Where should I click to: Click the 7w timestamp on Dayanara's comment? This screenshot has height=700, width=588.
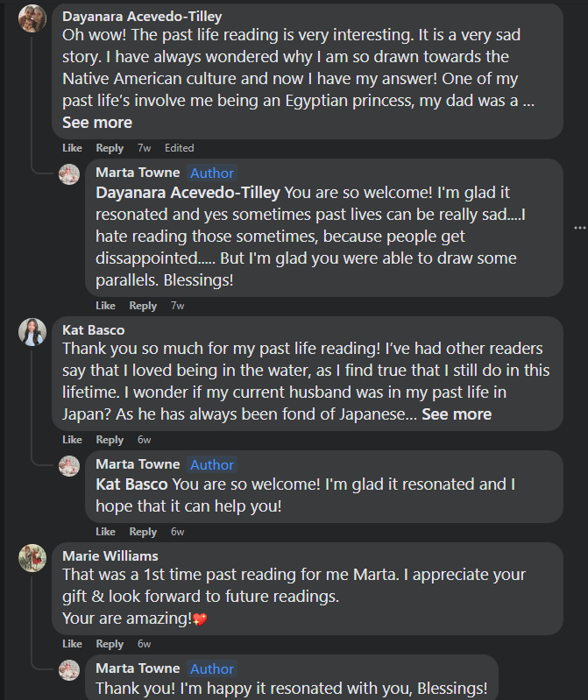point(144,148)
